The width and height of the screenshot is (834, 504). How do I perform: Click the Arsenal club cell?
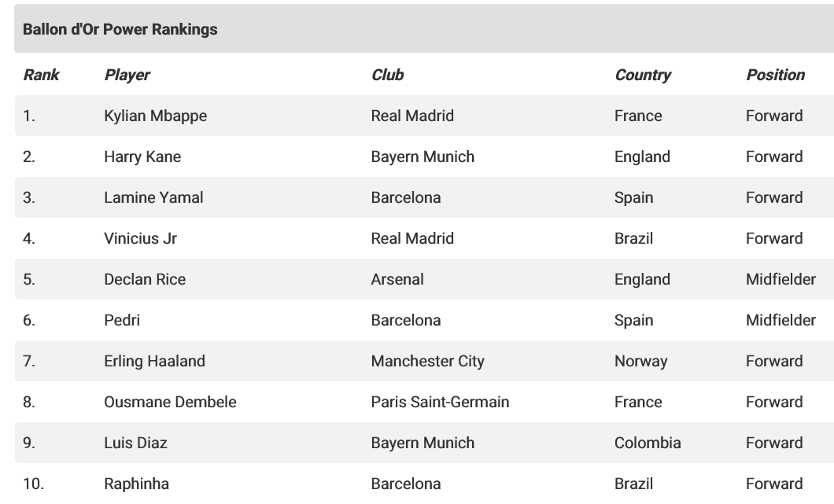[x=397, y=279]
